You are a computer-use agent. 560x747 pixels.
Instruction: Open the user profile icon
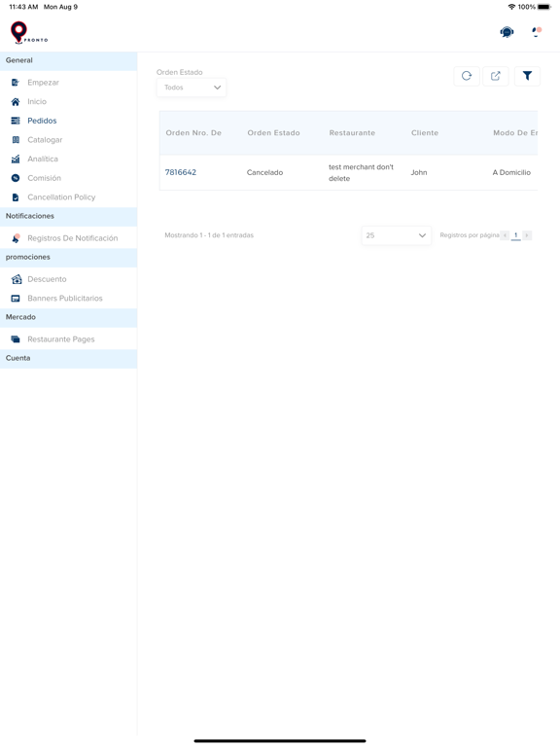(x=537, y=32)
